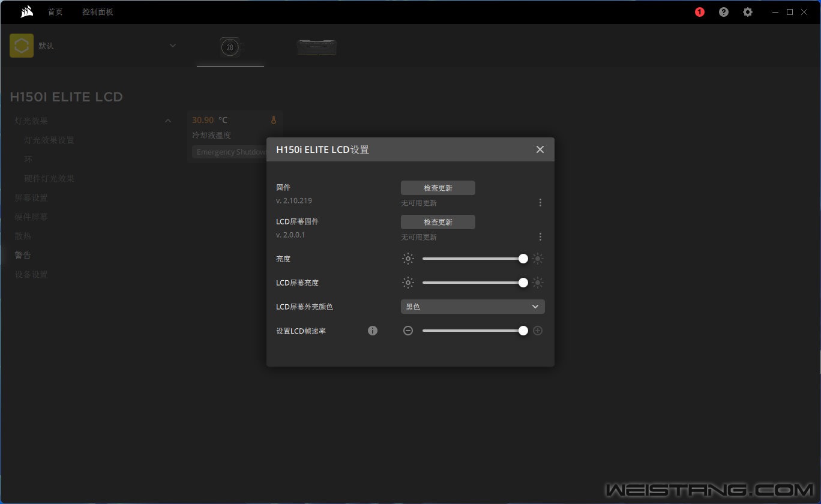Viewport: 821px width, 504px height.
Task: Select 灯光效果设置 in sidebar
Action: point(49,140)
